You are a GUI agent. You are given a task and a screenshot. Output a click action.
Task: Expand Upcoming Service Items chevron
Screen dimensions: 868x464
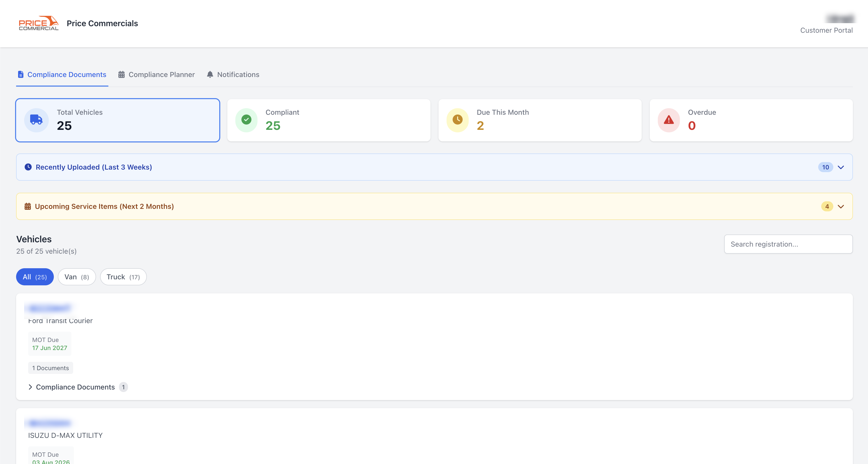tap(841, 207)
